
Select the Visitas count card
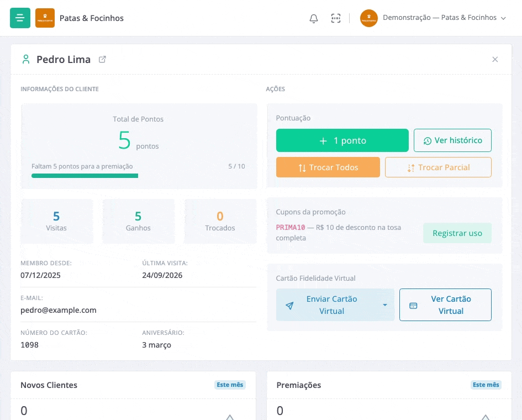[x=56, y=221]
